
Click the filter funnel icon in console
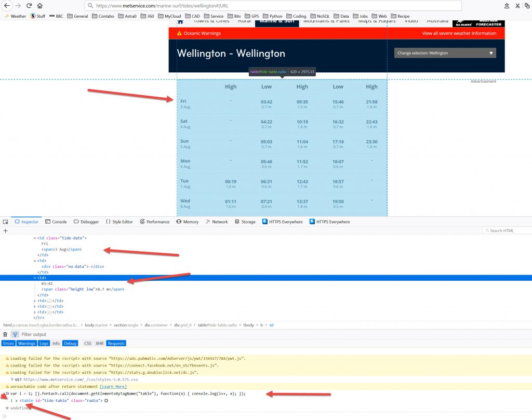tap(15, 334)
